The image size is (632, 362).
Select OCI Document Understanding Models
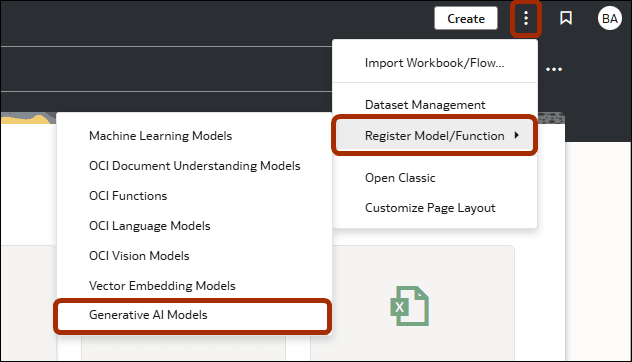tap(194, 166)
